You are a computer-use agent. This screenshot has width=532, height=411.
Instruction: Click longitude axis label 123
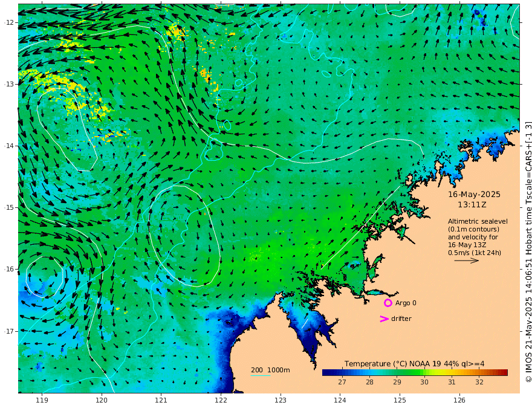(281, 401)
